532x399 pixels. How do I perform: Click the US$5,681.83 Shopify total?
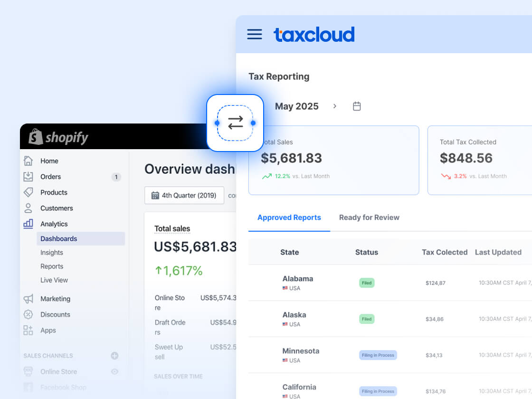(x=195, y=247)
